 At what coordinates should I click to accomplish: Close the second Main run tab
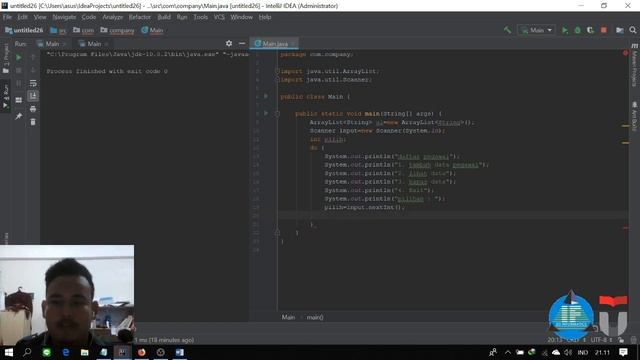[107, 44]
